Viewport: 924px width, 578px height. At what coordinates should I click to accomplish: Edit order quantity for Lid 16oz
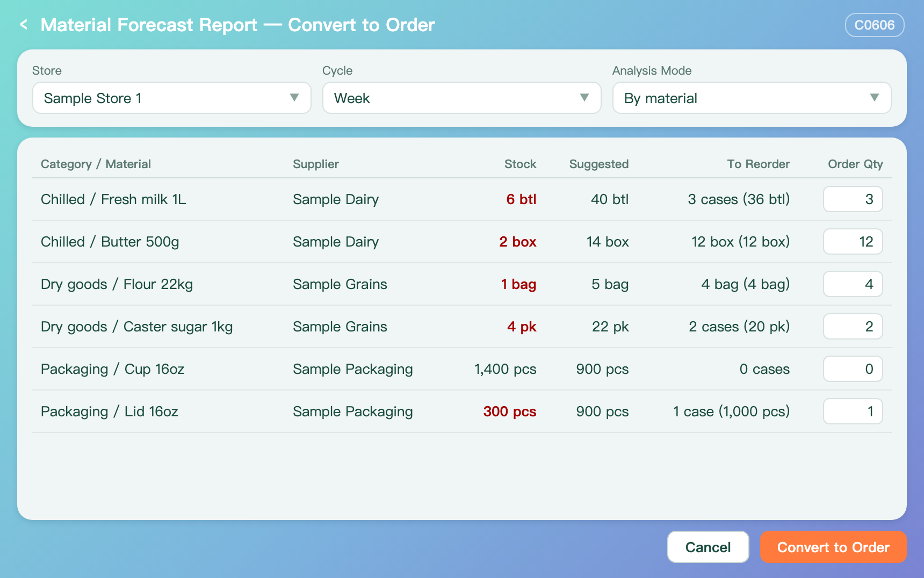click(x=853, y=411)
